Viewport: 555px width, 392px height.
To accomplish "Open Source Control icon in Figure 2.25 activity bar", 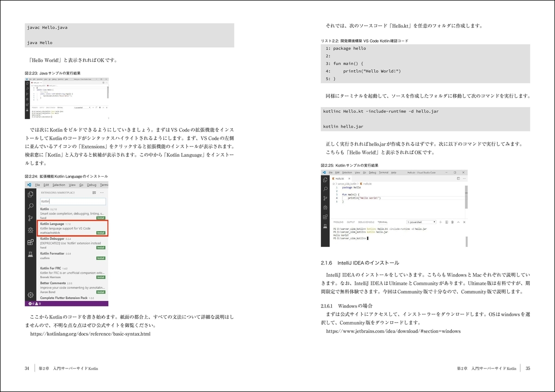I will [325, 198].
